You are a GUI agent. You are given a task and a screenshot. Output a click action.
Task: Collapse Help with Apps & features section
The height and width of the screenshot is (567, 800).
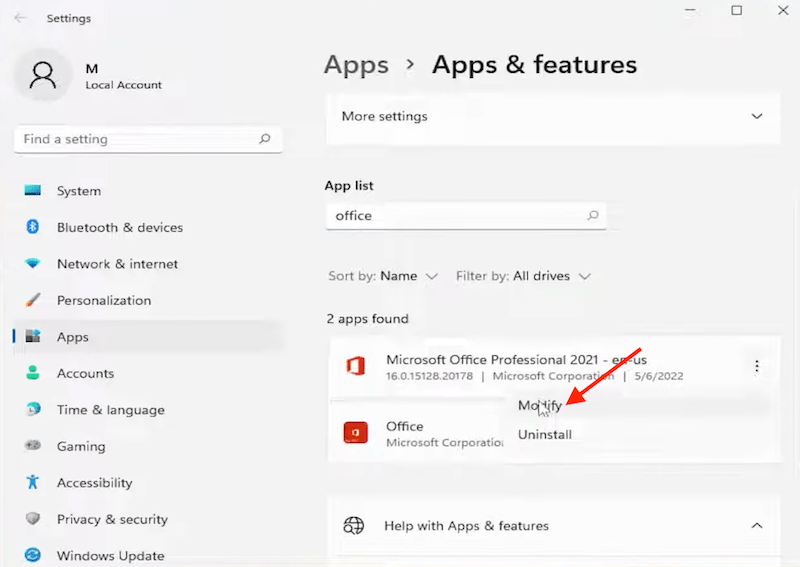point(757,525)
